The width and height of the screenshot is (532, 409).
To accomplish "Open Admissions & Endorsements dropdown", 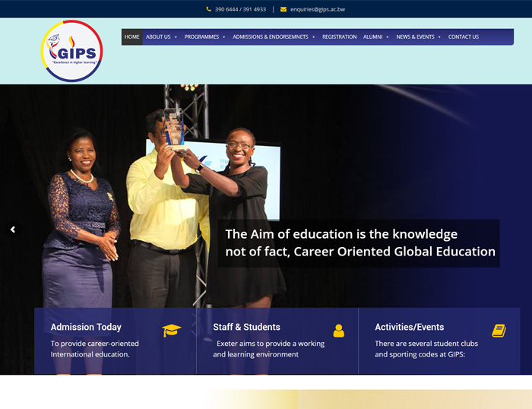I will pyautogui.click(x=274, y=36).
